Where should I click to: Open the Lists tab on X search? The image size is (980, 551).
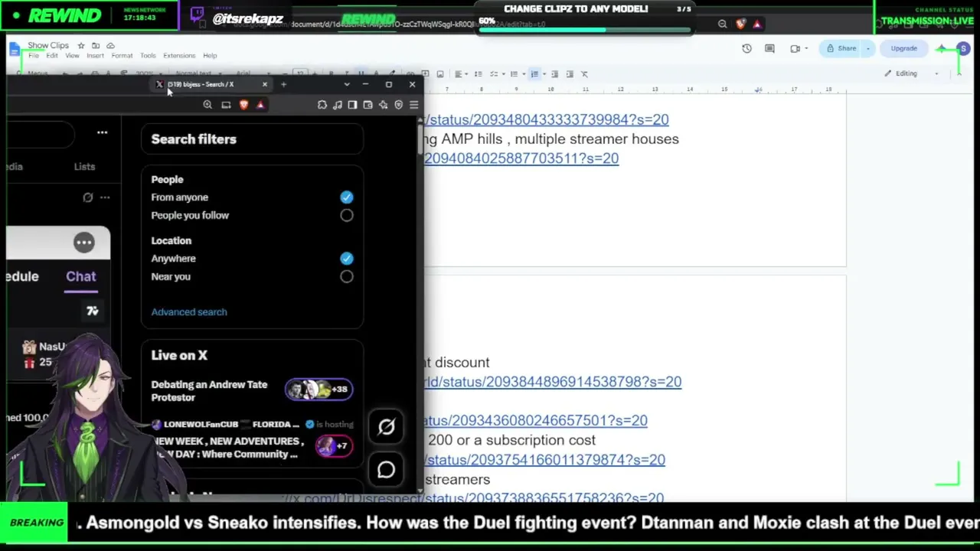[x=84, y=166]
